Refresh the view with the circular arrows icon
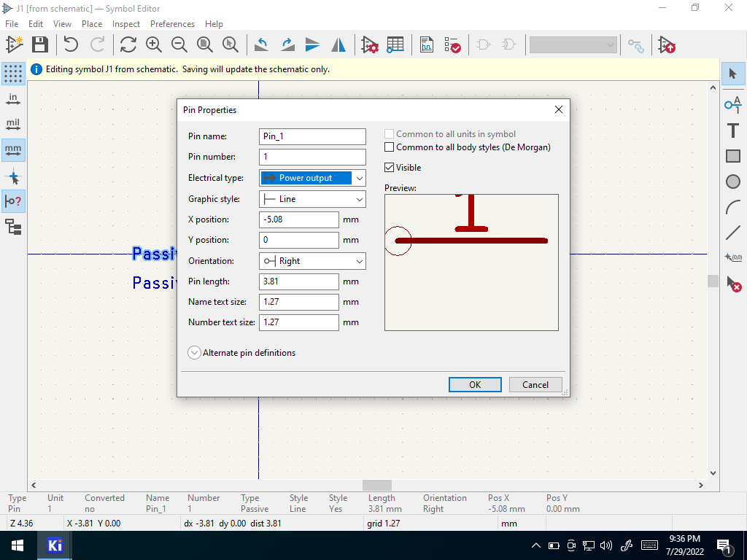 point(128,45)
